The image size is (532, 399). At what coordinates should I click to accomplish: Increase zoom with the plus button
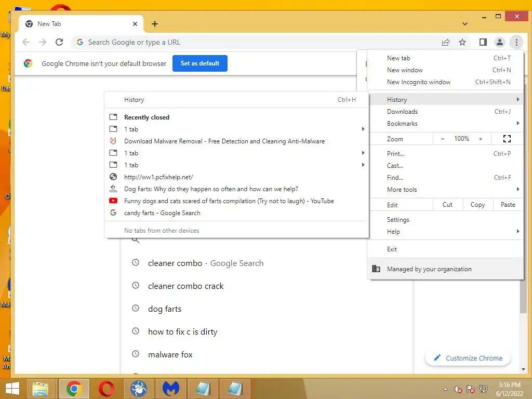tap(481, 139)
